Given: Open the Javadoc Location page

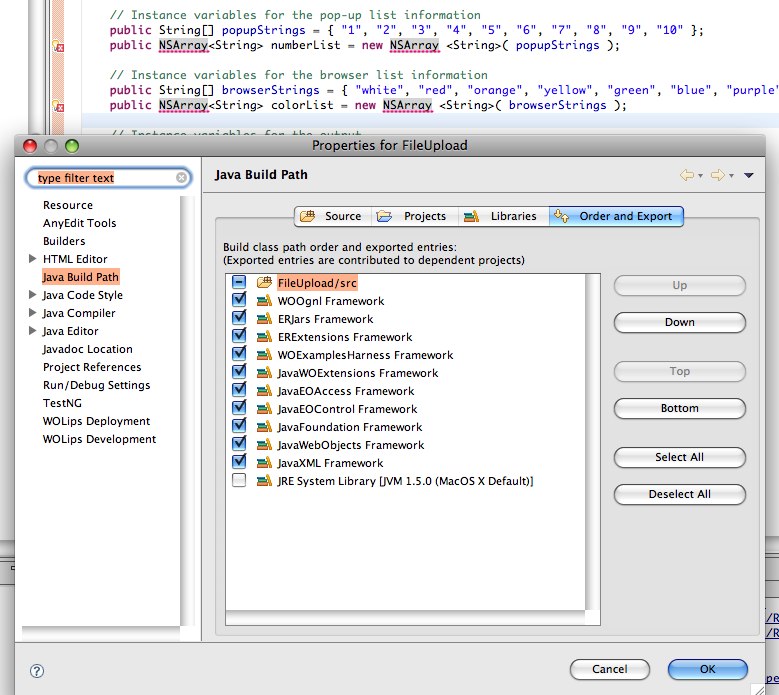Looking at the screenshot, I should 87,349.
